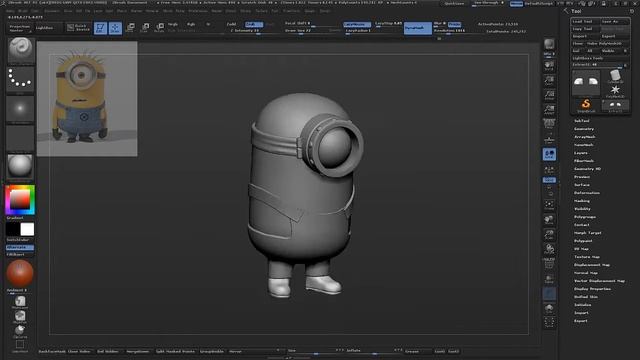Pick a color in the color picker square
This screenshot has height=360, width=640.
pyautogui.click(x=20, y=199)
